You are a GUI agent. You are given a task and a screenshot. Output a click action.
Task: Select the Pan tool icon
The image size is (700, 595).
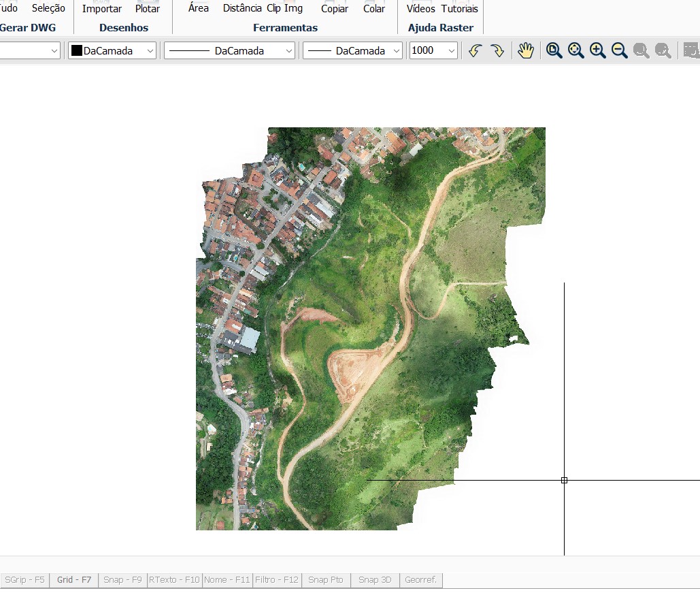(524, 50)
